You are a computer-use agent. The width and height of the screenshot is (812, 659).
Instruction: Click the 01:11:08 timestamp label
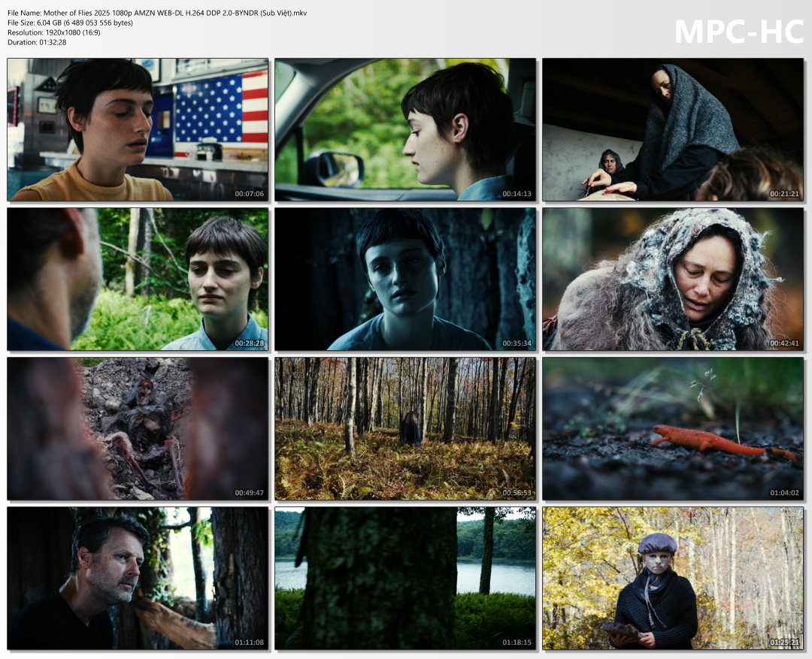pos(249,642)
